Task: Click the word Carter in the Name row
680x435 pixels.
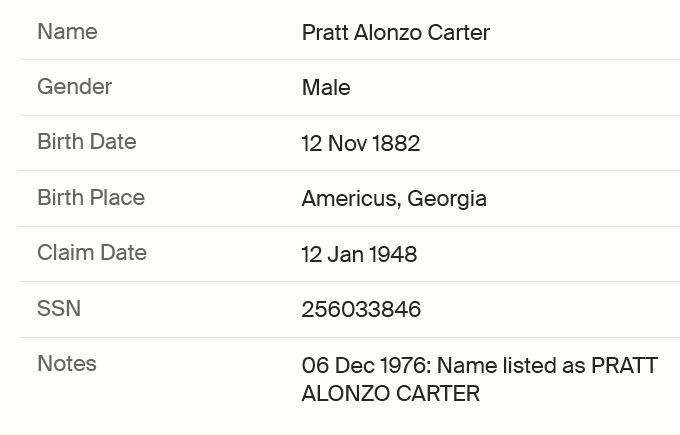Action: 458,33
